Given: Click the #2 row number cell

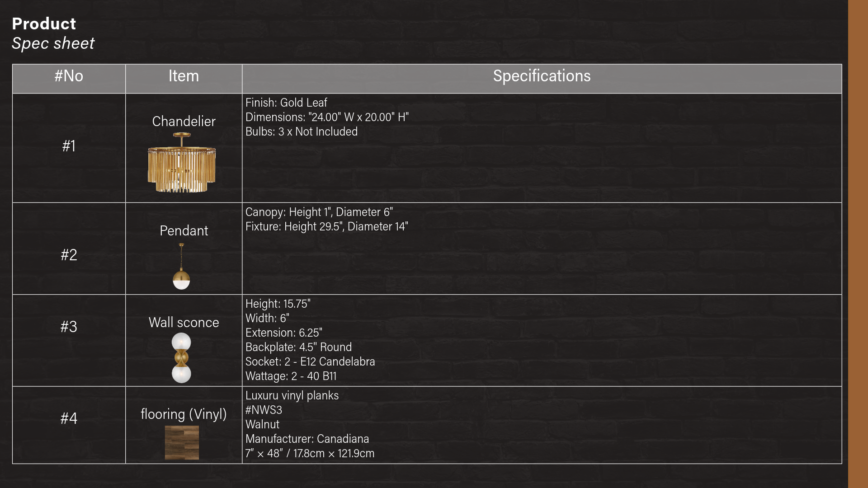Looking at the screenshot, I should tap(69, 255).
